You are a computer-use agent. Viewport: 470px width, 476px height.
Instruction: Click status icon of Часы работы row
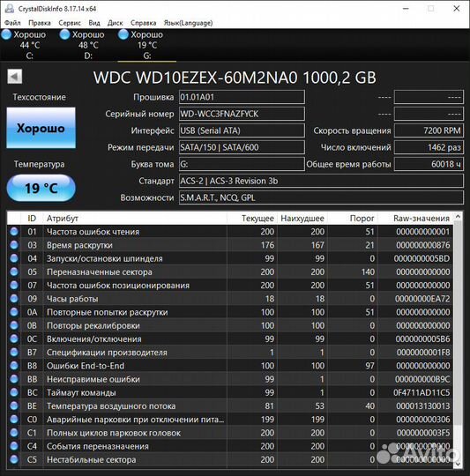click(x=14, y=299)
